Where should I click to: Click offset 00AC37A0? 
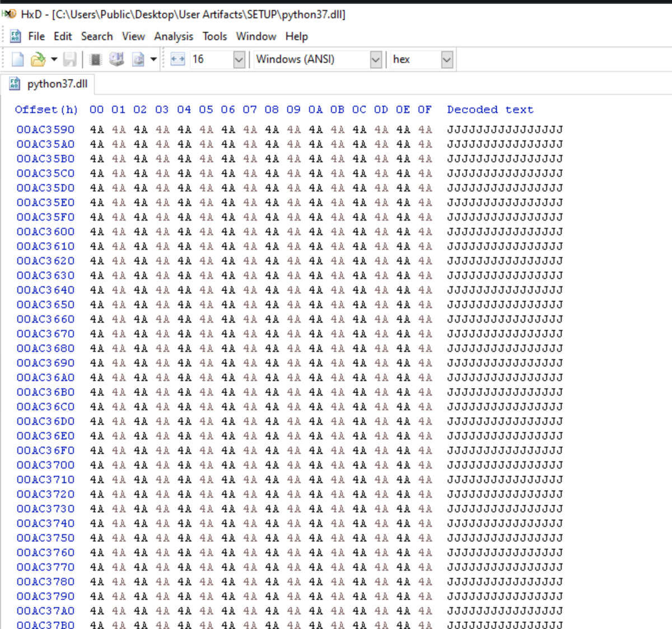pyautogui.click(x=45, y=611)
